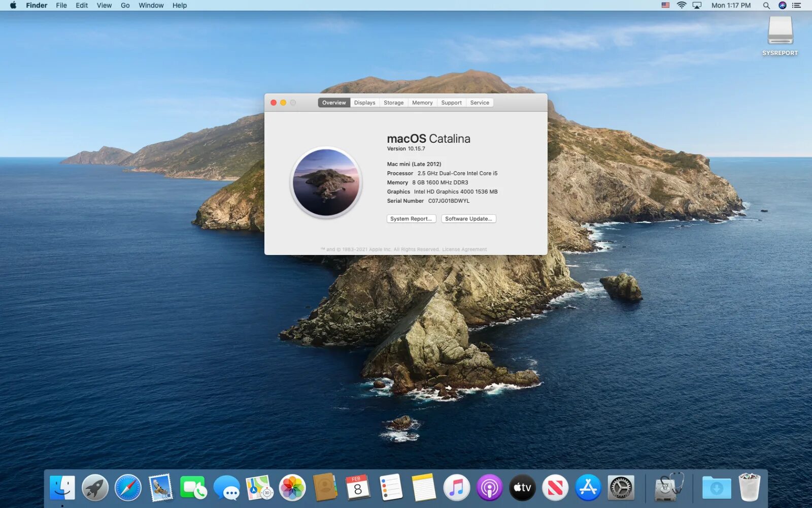Open Spotlight search magnifier in menu bar

(x=766, y=5)
